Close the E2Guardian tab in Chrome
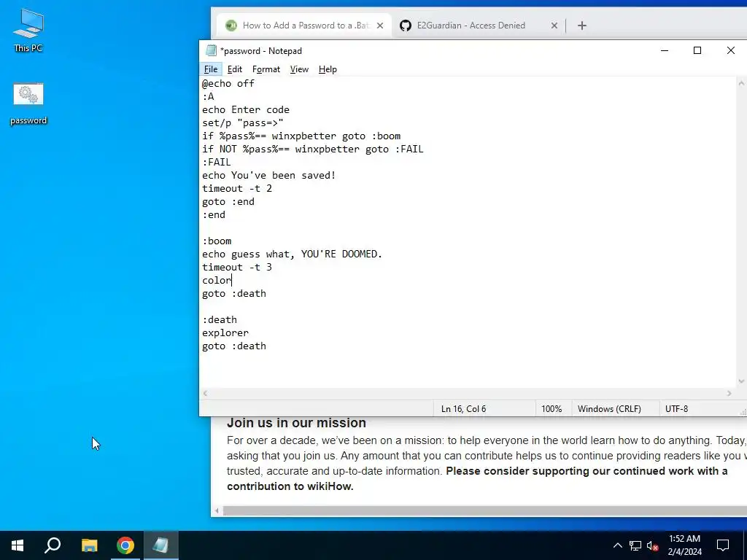The width and height of the screenshot is (747, 560). (554, 26)
